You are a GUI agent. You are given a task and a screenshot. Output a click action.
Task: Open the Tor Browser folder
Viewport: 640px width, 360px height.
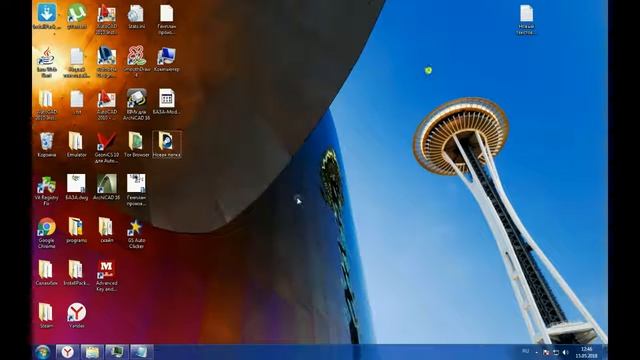(x=136, y=145)
